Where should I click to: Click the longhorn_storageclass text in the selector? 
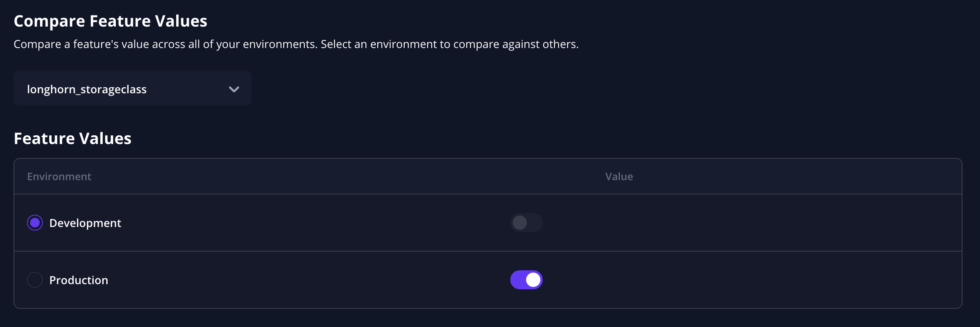tap(87, 89)
